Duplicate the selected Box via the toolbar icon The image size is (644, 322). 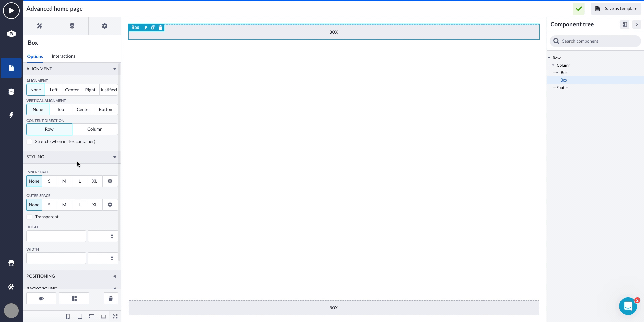pos(153,28)
